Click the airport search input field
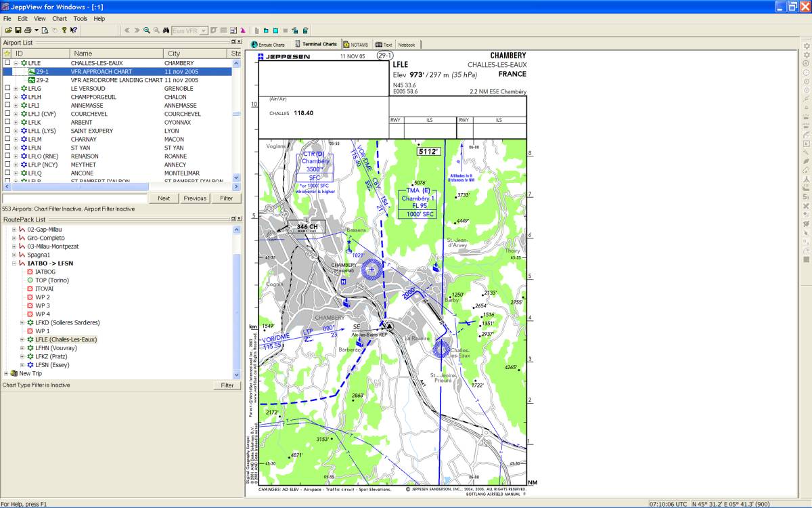This screenshot has height=508, width=812. click(x=74, y=198)
